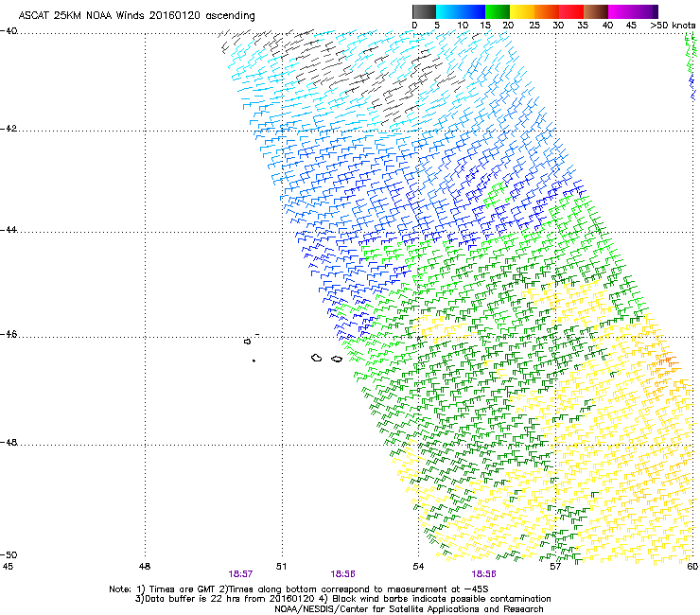Click the longitude label '54'
The height and width of the screenshot is (615, 700).
pos(418,567)
